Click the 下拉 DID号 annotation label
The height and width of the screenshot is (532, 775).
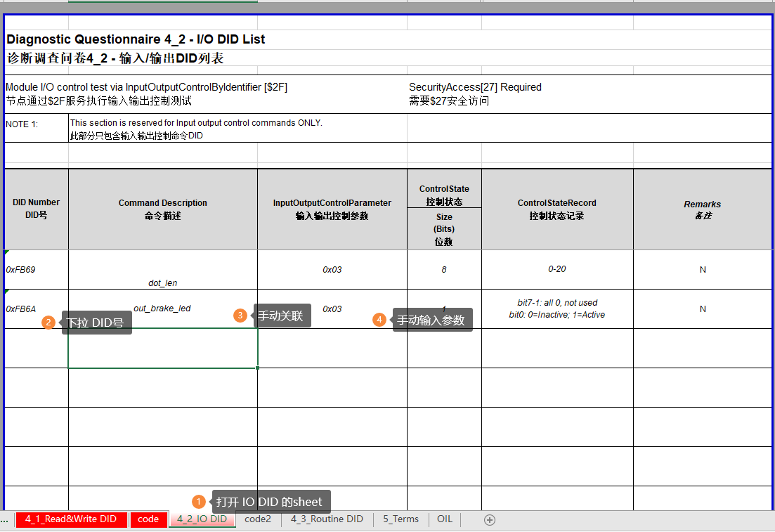click(97, 322)
